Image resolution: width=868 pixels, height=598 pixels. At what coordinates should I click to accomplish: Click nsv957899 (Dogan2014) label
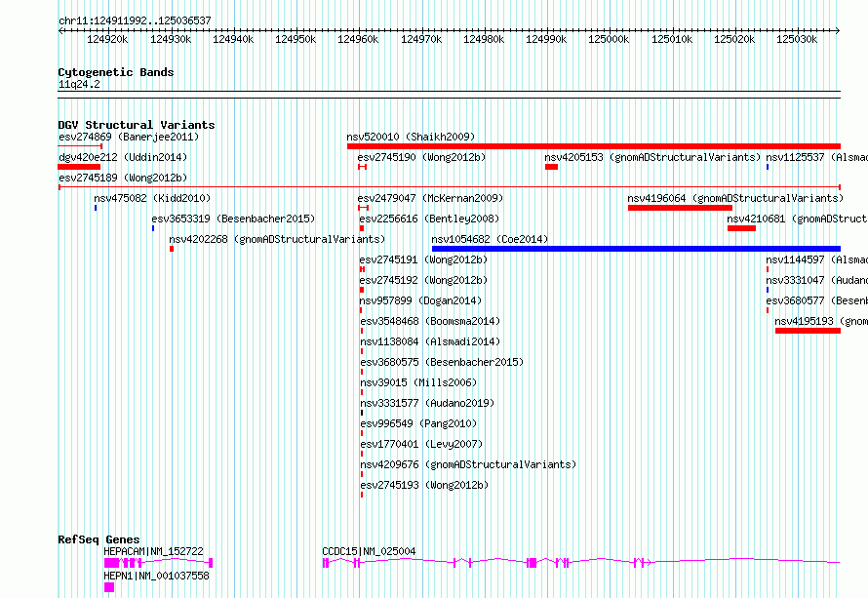coord(420,300)
